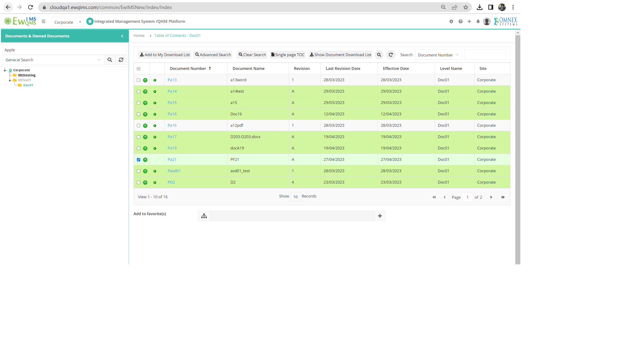
Task: Click Show Document Download List button
Action: coord(340,55)
